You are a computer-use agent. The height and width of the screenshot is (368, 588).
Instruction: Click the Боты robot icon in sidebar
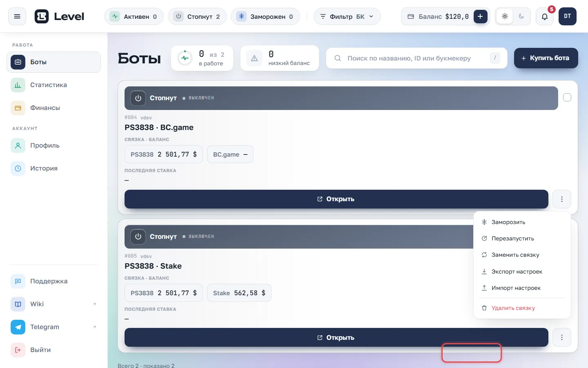[18, 62]
